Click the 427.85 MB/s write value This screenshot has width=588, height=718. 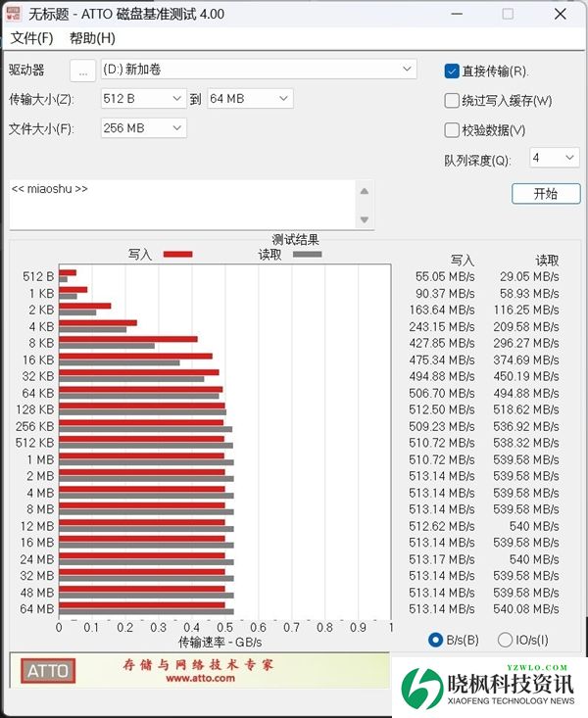click(442, 344)
